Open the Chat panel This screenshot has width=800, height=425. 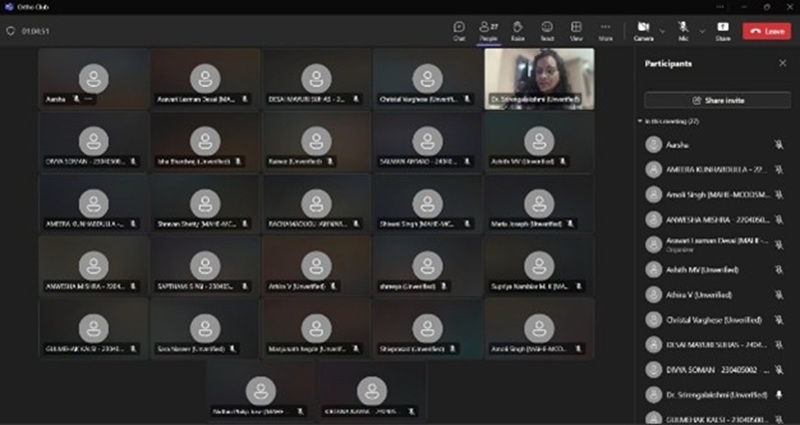(x=458, y=30)
